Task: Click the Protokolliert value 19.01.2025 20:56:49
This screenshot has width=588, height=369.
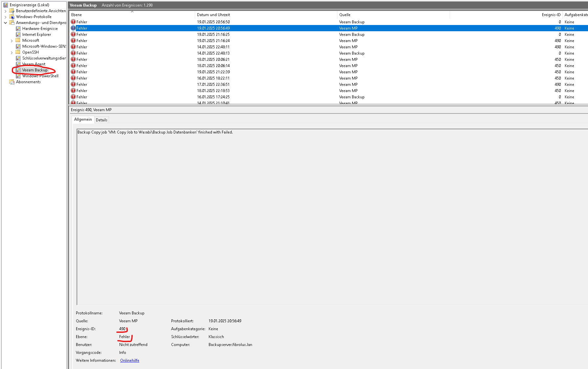Action: 225,321
